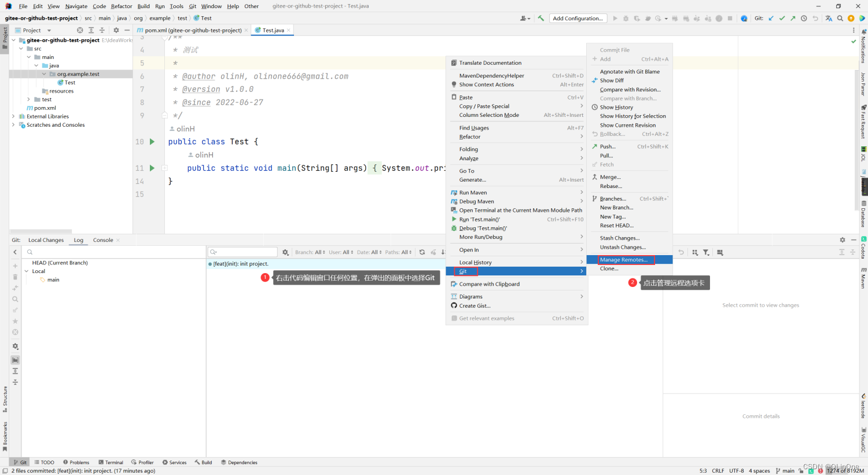Click Refresh icon in Git log toolbar
This screenshot has height=475, width=868.
pos(422,252)
